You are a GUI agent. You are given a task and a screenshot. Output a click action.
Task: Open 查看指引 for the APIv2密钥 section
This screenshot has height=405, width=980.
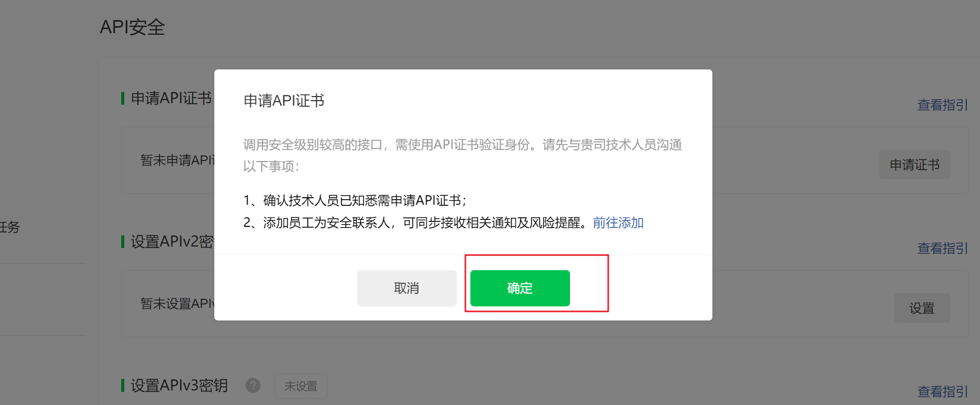pos(942,248)
